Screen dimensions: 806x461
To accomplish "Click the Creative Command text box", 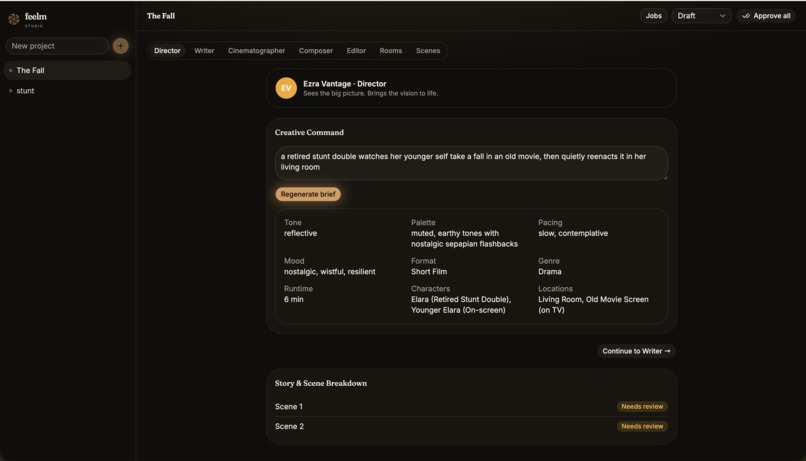I will 471,163.
